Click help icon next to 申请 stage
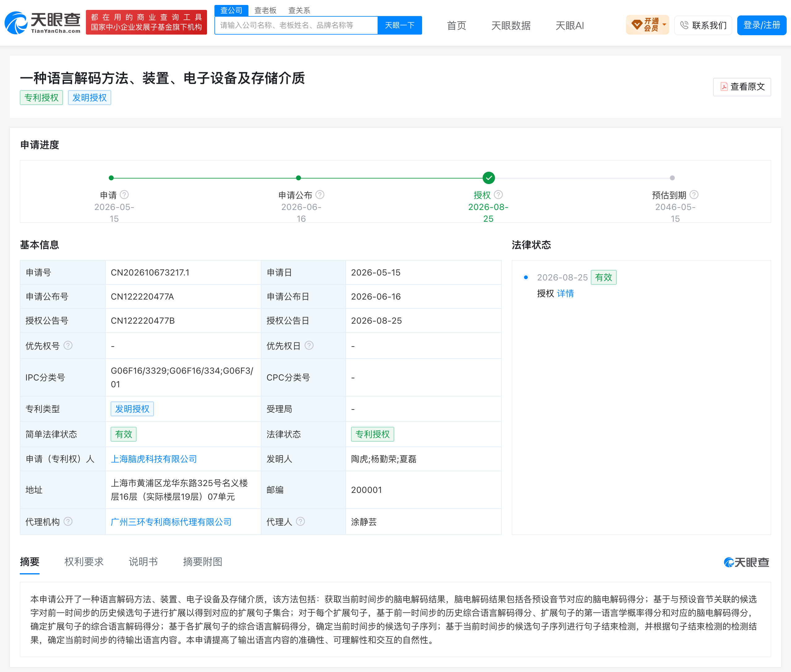Viewport: 791px width, 672px height. point(124,195)
